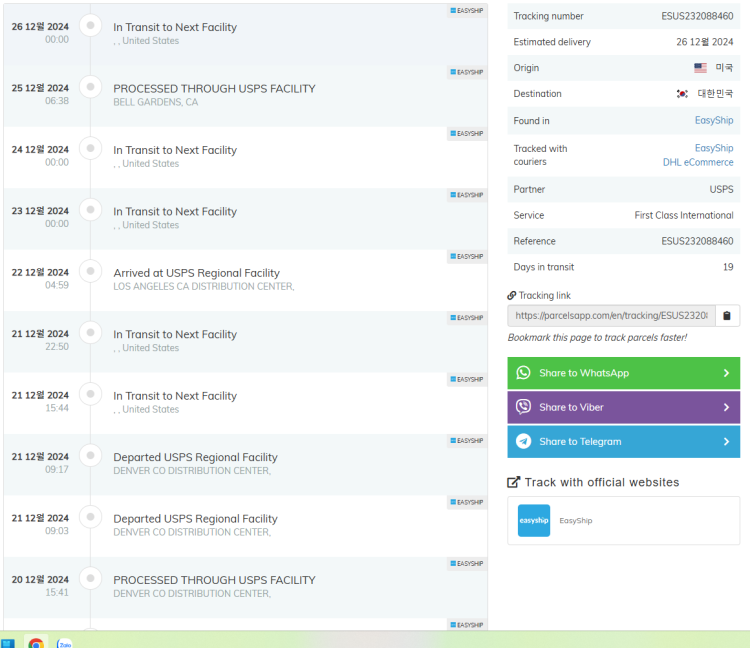Click timeline marker for 22 12월 2024 04:59 event
The width and height of the screenshot is (750, 648).
90,271
